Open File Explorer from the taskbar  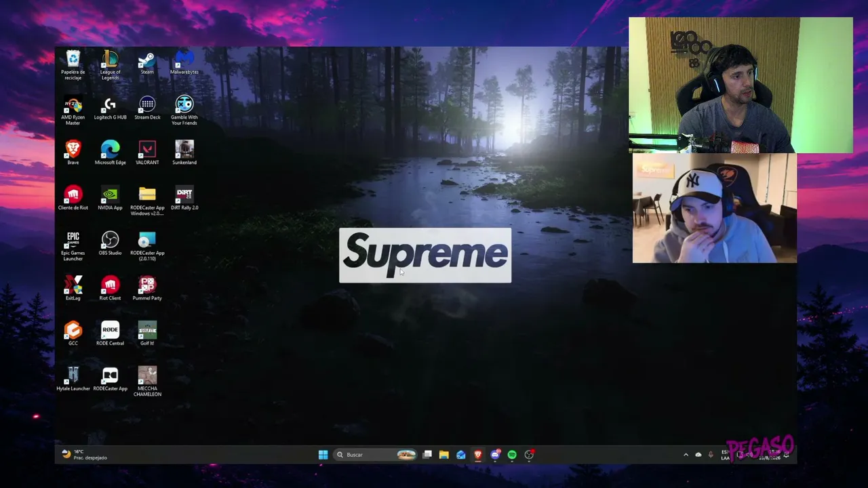point(444,455)
